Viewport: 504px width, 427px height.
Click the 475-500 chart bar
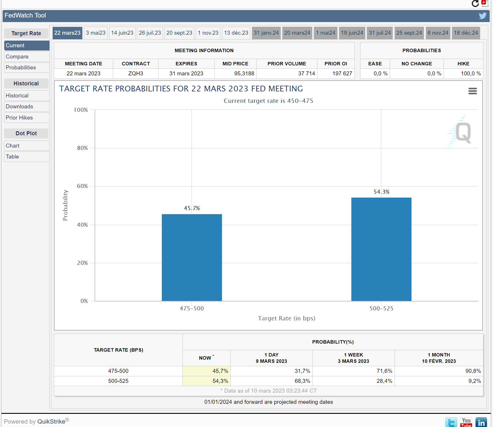click(192, 257)
